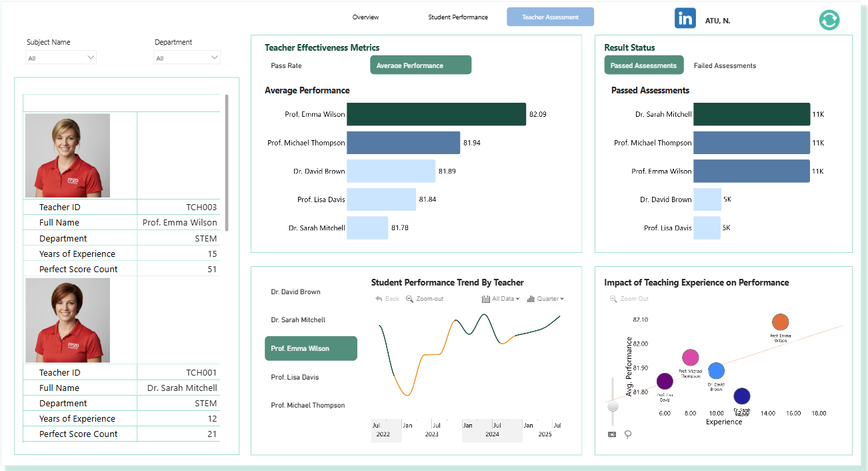Viewport: 868px width, 471px height.
Task: Click the teacher table vertical scrollbar
Action: (227, 163)
